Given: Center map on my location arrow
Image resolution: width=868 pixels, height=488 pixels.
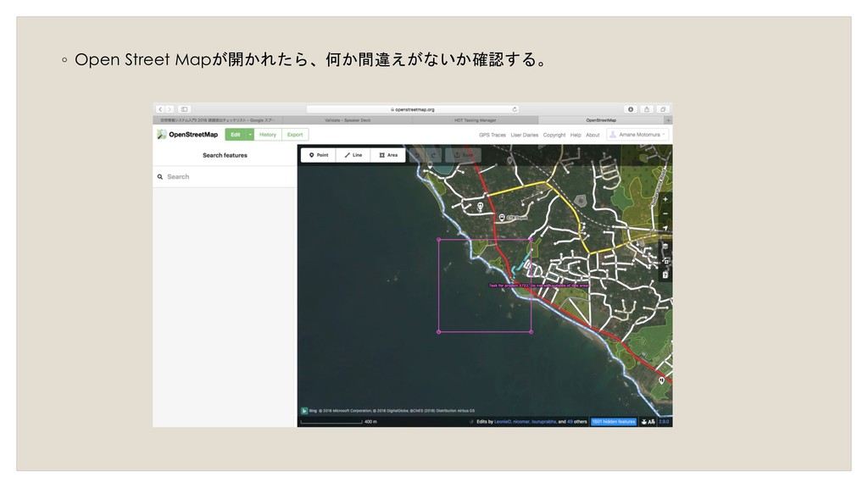Looking at the screenshot, I should pyautogui.click(x=665, y=228).
